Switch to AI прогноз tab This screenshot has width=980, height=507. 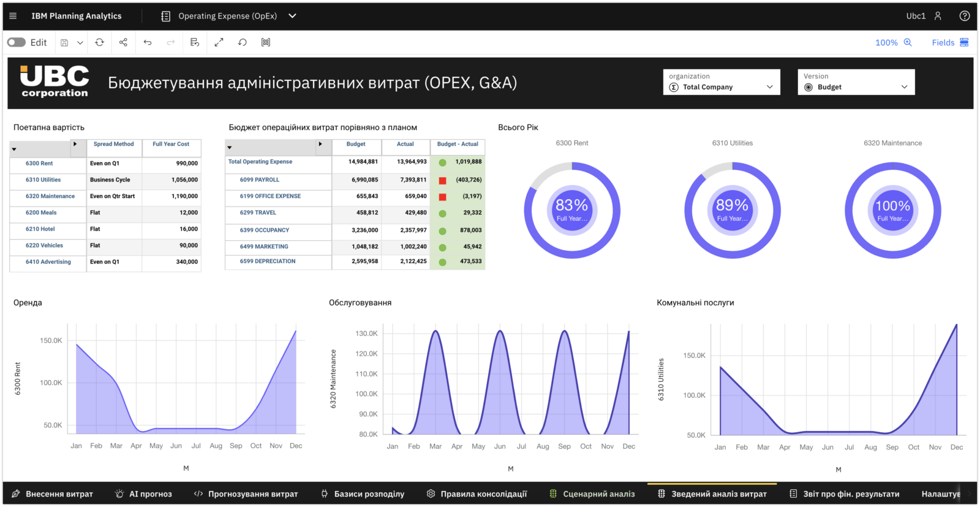(143, 494)
